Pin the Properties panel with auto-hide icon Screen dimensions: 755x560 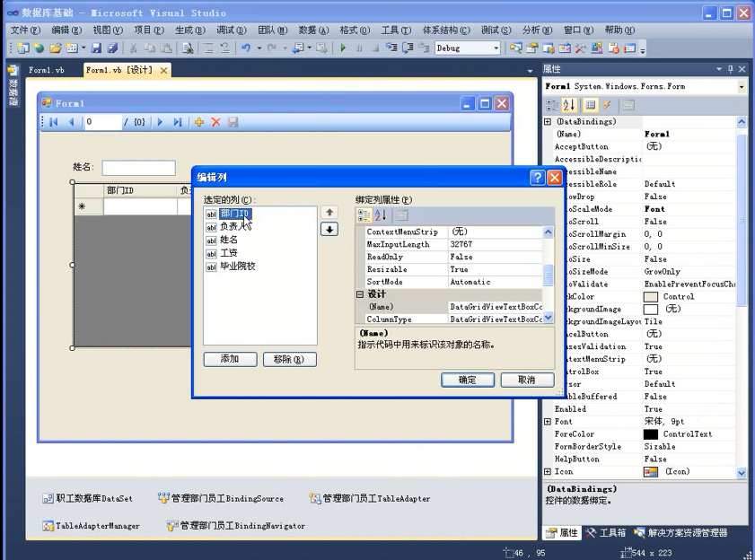click(x=731, y=69)
